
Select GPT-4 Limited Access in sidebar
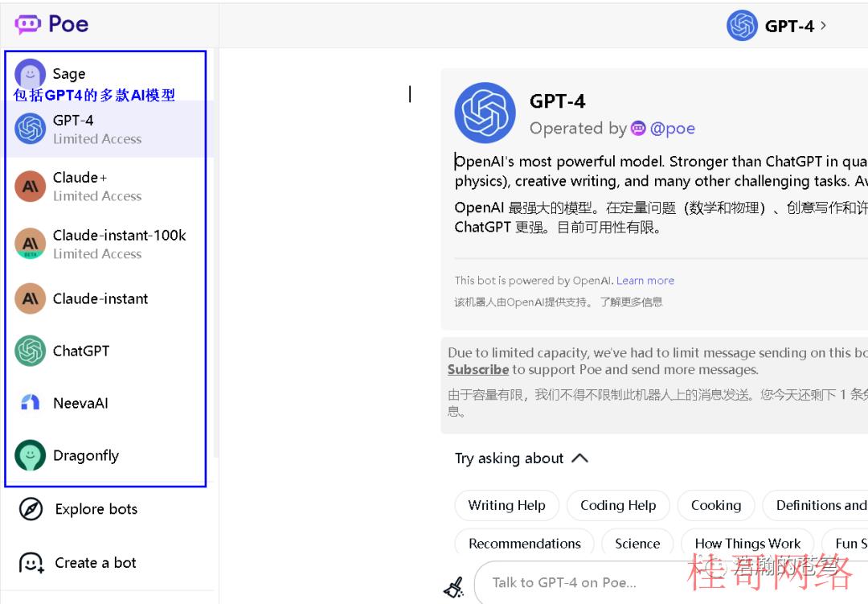[105, 129]
